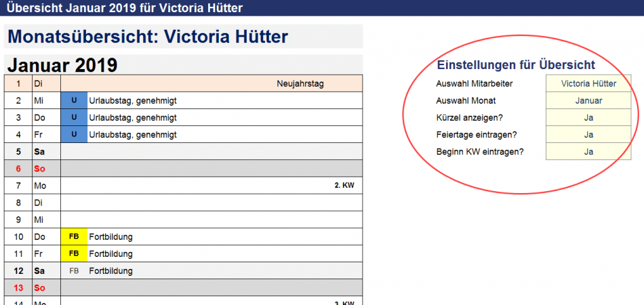Open the Auswahl Mitarbeiter value cell
644x305 pixels.
pyautogui.click(x=588, y=84)
